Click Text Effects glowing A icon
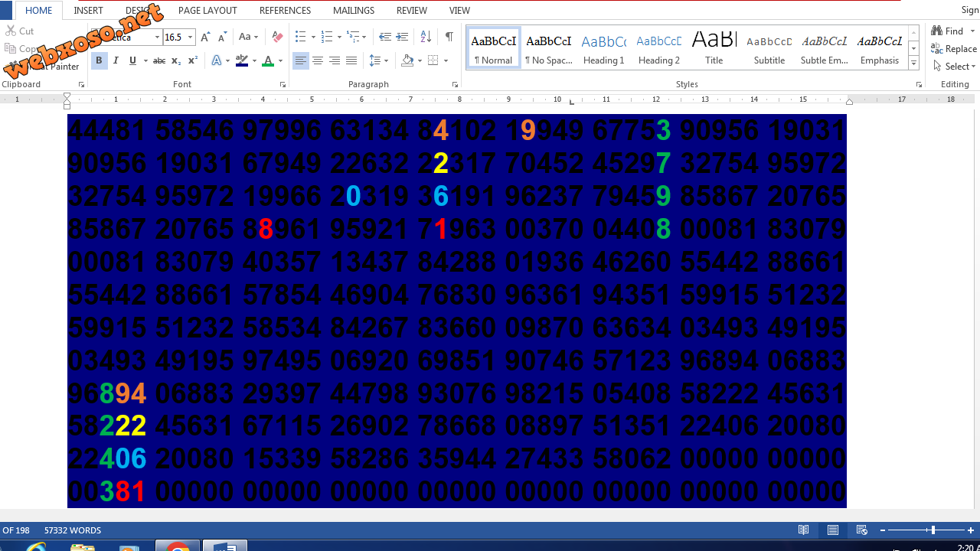The height and width of the screenshot is (551, 980). [217, 60]
